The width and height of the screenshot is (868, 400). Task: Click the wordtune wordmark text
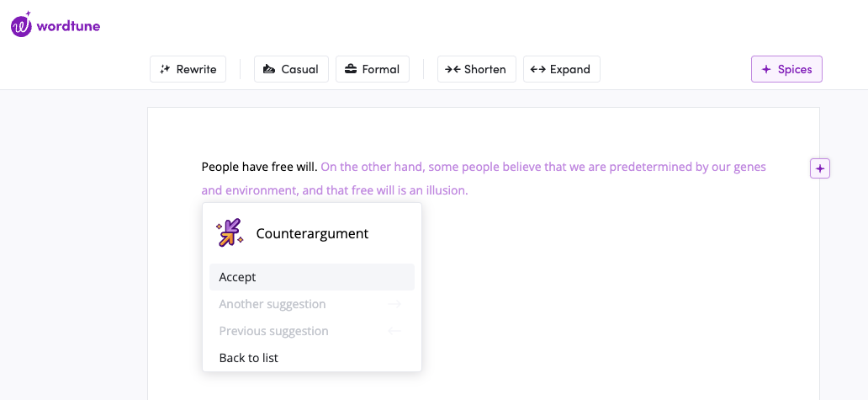coord(69,25)
